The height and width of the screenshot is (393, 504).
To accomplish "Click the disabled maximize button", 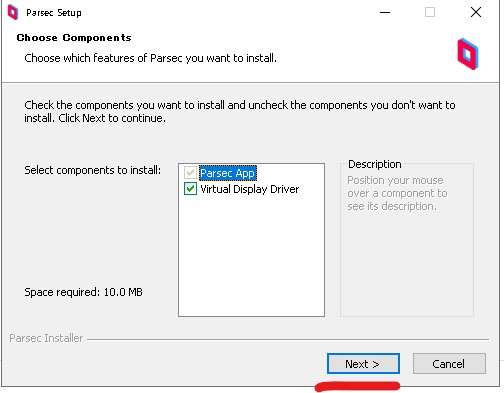I will pos(430,12).
